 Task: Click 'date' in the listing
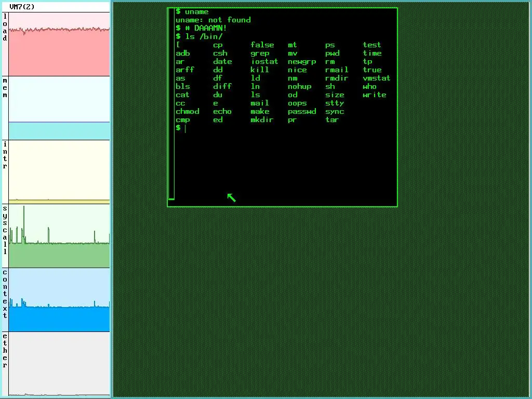(x=222, y=61)
